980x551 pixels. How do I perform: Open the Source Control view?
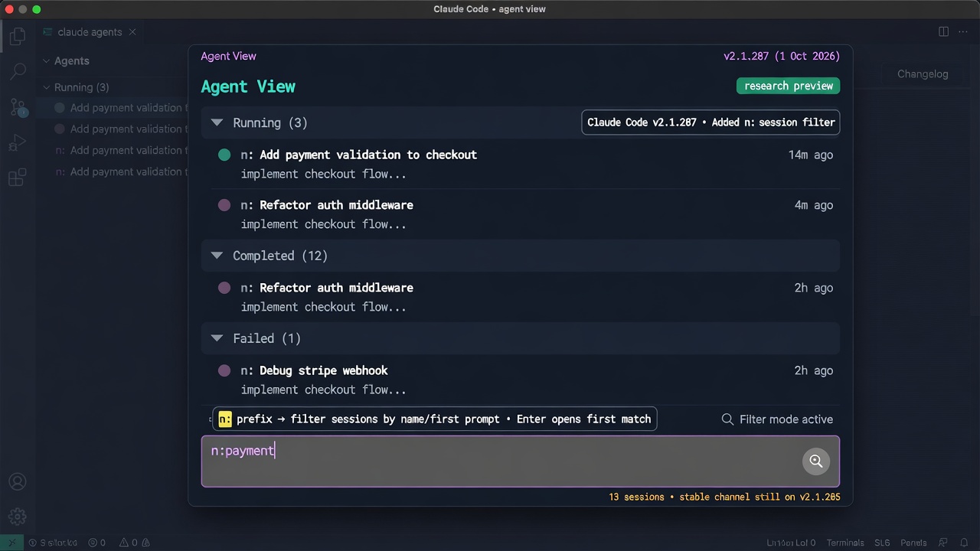click(18, 107)
